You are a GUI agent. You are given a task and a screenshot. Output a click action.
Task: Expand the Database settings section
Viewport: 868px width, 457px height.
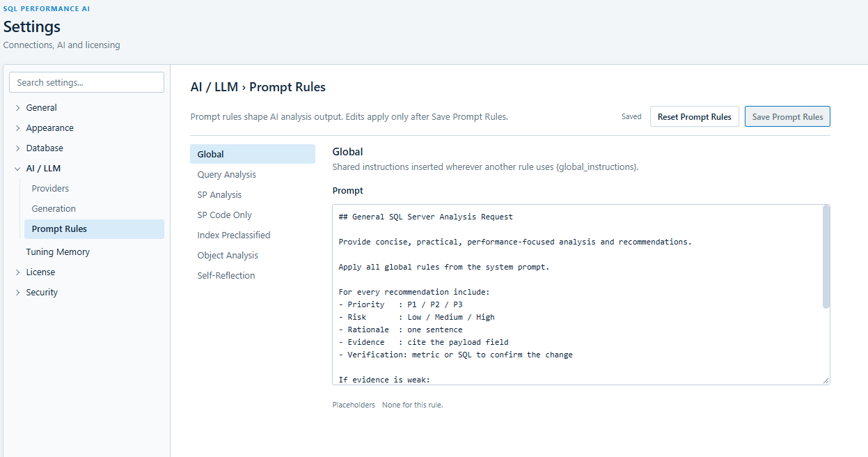click(x=18, y=148)
